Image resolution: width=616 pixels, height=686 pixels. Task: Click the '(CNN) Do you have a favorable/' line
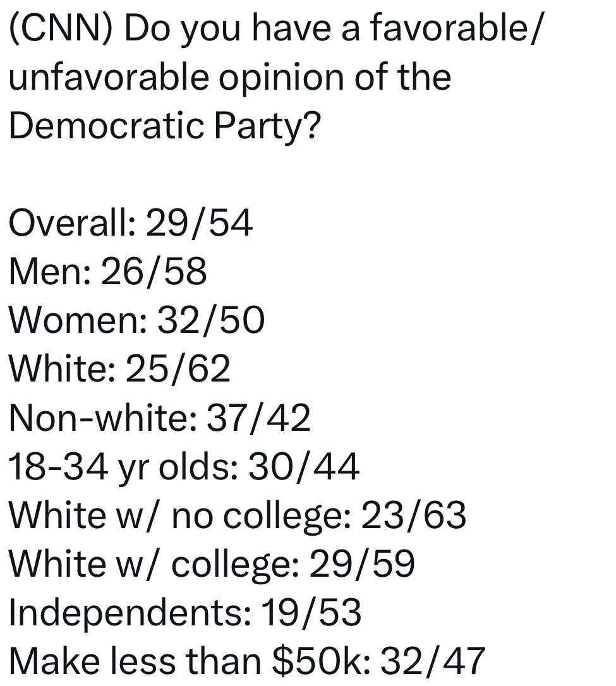tap(275, 30)
